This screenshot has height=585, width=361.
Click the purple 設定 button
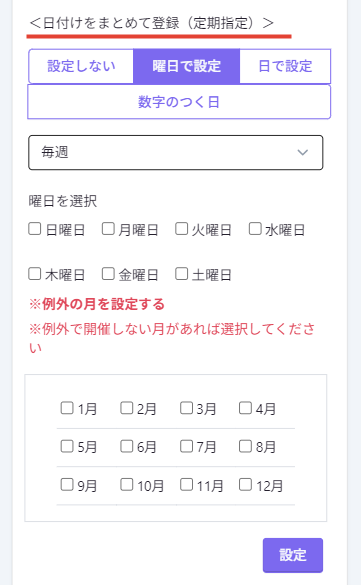click(293, 555)
